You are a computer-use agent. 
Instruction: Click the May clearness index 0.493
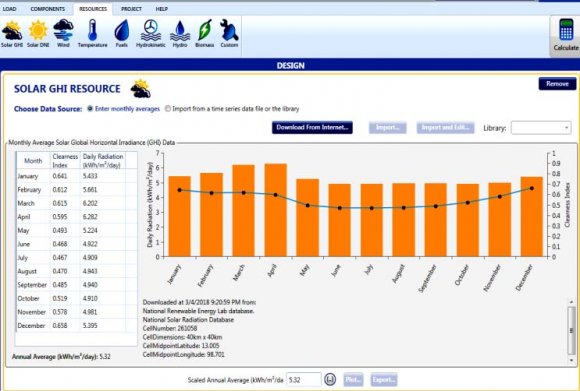(x=60, y=230)
